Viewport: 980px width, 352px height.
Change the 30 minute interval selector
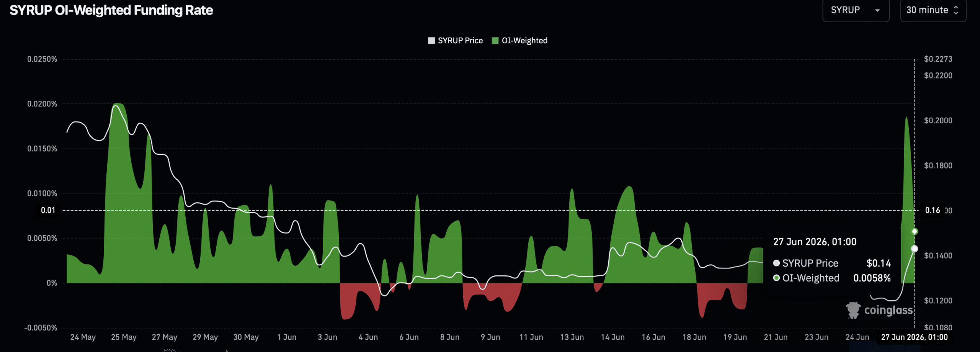[x=933, y=10]
